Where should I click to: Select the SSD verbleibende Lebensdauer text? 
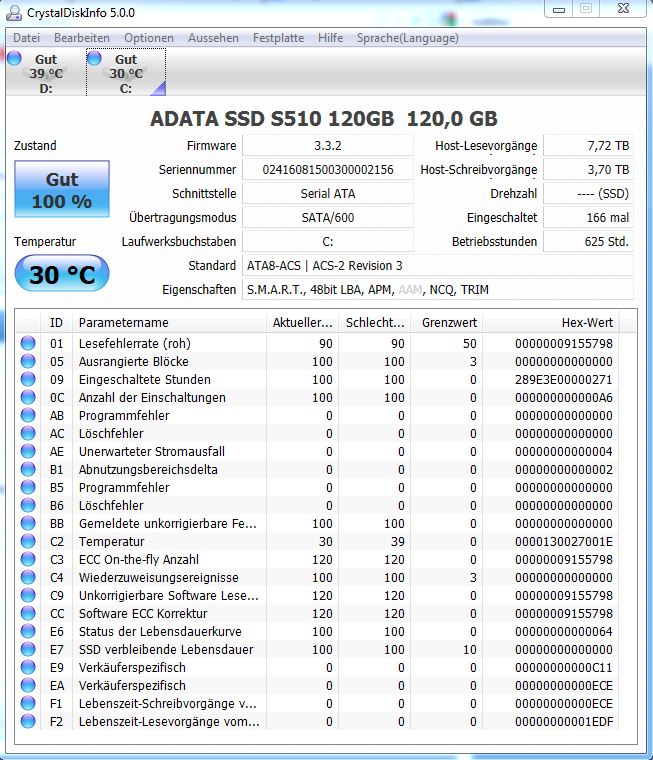(166, 649)
